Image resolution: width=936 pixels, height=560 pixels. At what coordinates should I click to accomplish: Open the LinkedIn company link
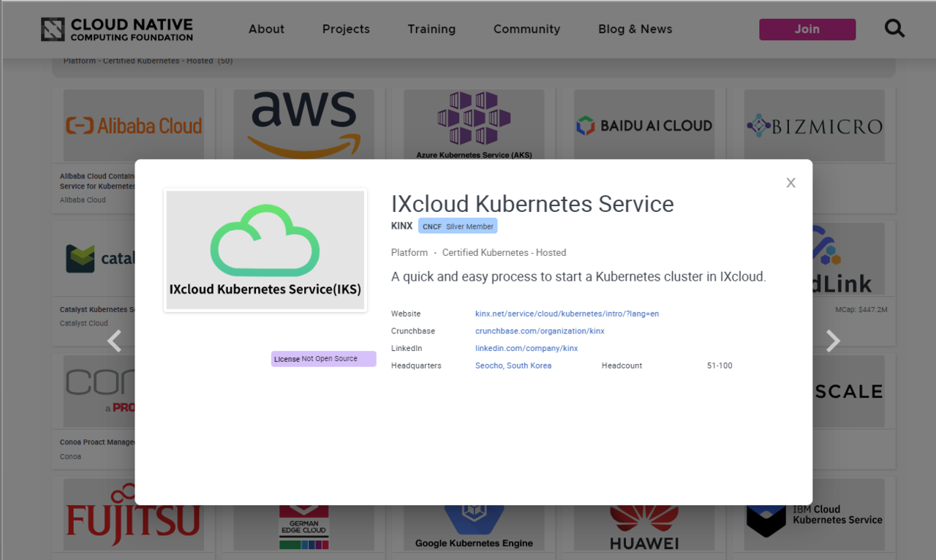(x=526, y=349)
